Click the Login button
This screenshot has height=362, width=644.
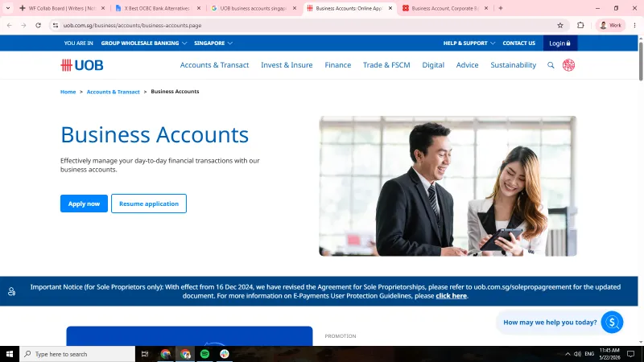click(x=559, y=43)
